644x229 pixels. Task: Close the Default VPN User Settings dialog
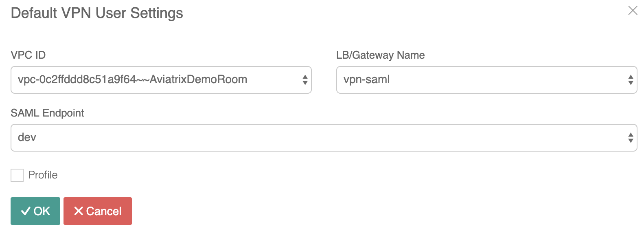633,11
